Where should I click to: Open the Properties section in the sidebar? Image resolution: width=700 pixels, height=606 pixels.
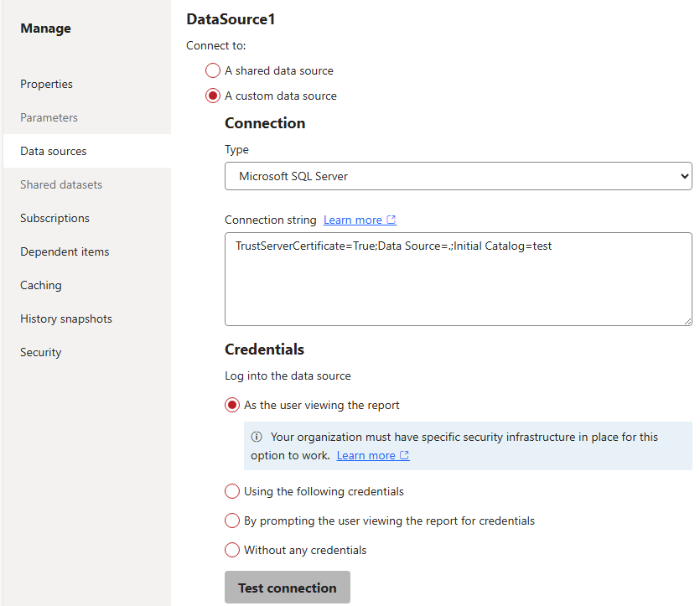pos(46,84)
